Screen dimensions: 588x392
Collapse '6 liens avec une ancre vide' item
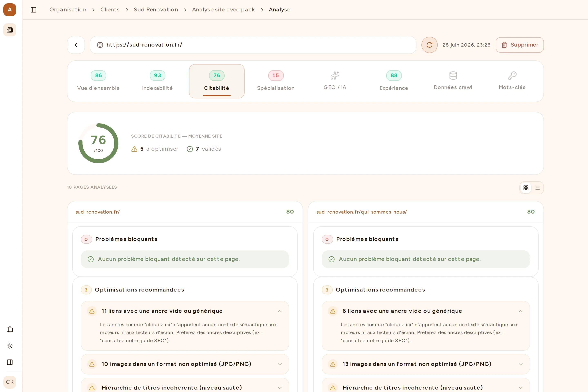520,311
